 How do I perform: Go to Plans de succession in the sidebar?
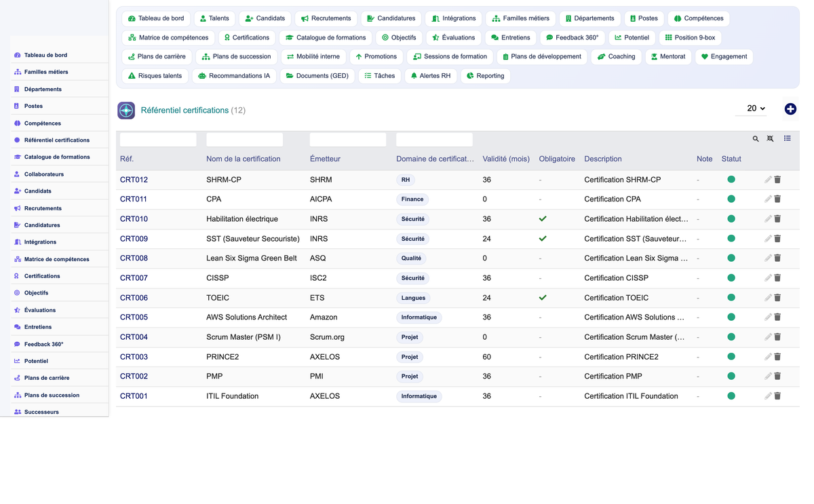tap(52, 395)
